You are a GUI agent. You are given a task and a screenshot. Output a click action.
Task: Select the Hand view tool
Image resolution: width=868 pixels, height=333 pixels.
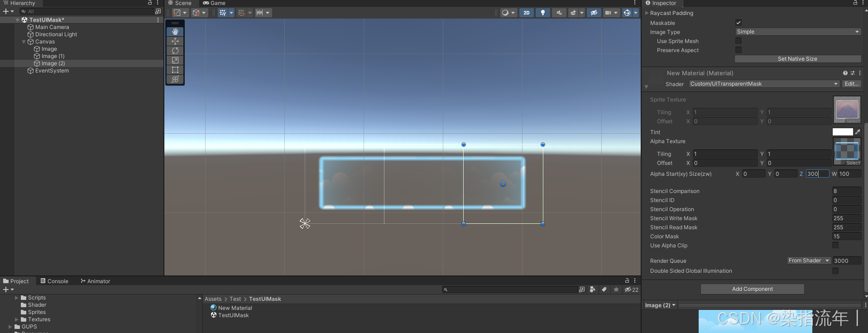click(175, 32)
